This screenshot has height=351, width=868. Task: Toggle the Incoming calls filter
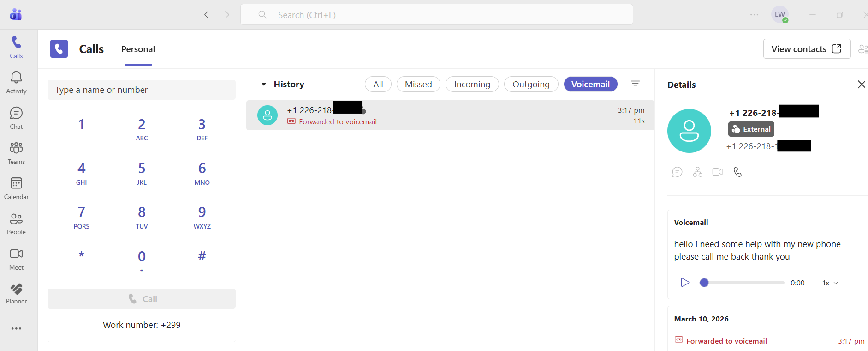[472, 84]
